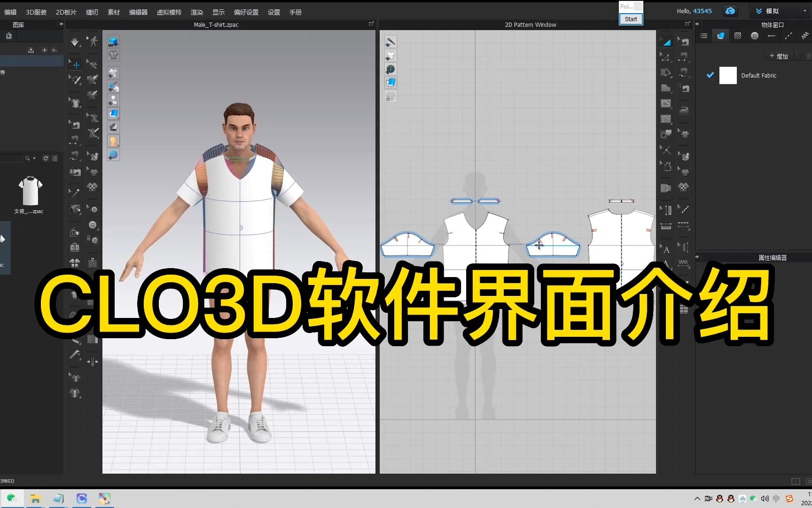Open the 3D服装 menu
Viewport: 812px width, 508px height.
point(36,12)
